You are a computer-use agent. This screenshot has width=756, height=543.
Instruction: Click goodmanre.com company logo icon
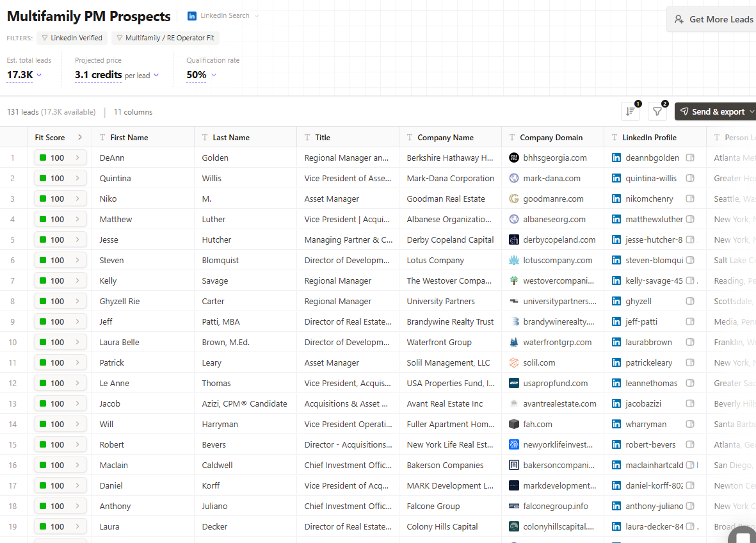[514, 199]
